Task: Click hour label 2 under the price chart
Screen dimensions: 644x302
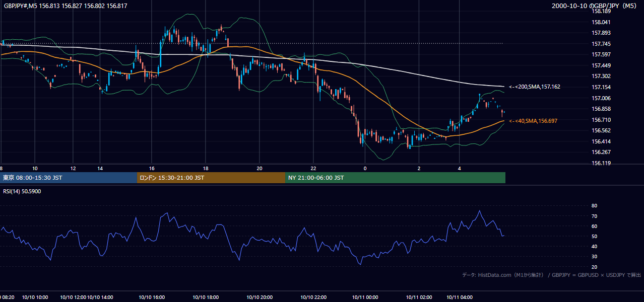Action: click(x=419, y=168)
